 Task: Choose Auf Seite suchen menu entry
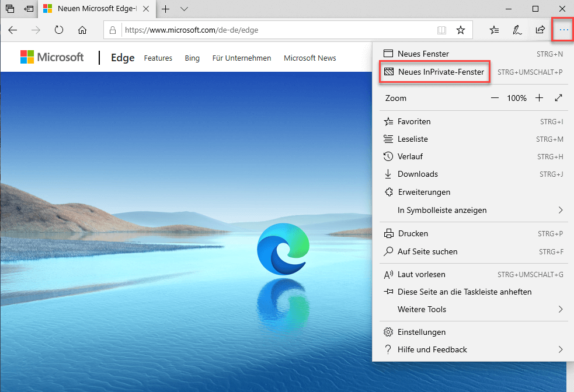(x=473, y=251)
